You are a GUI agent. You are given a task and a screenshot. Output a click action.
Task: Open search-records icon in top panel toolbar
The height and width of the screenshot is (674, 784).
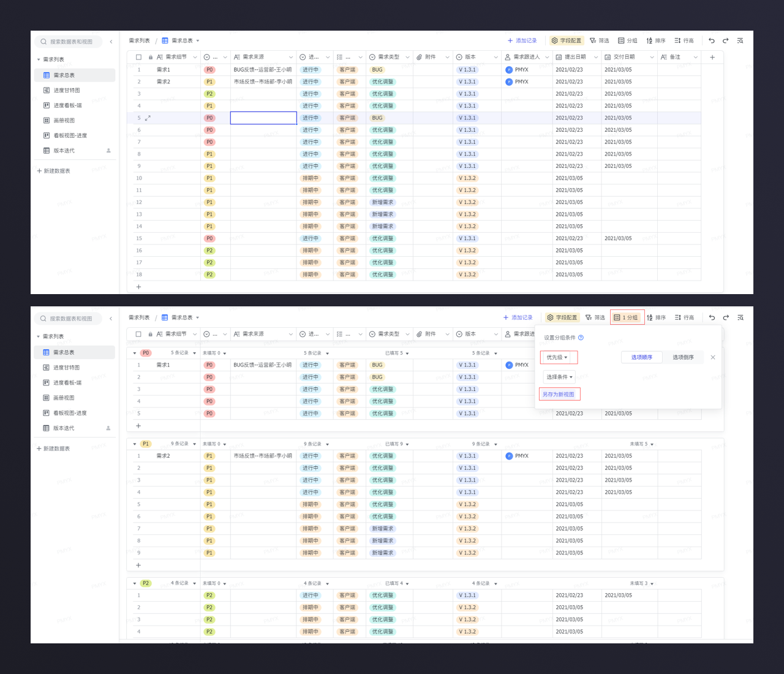click(740, 40)
